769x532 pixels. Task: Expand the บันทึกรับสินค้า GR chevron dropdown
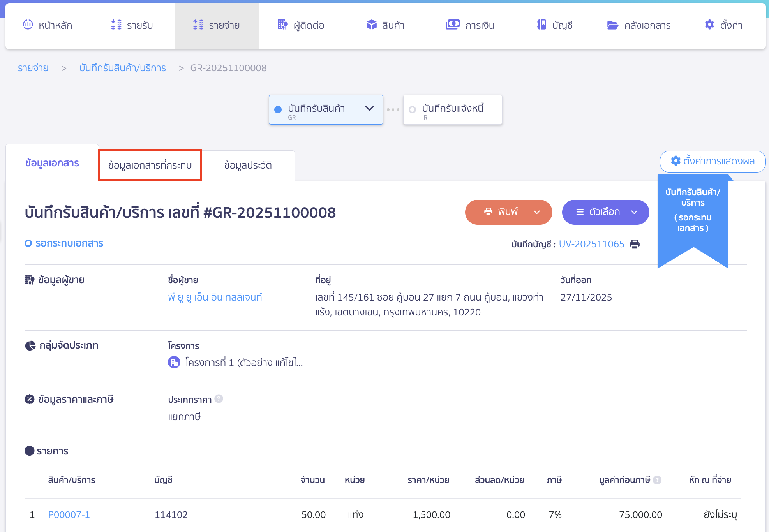point(369,109)
